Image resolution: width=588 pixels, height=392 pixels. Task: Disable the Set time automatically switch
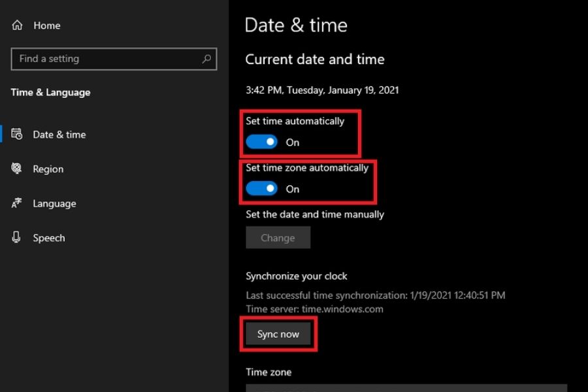coord(262,142)
